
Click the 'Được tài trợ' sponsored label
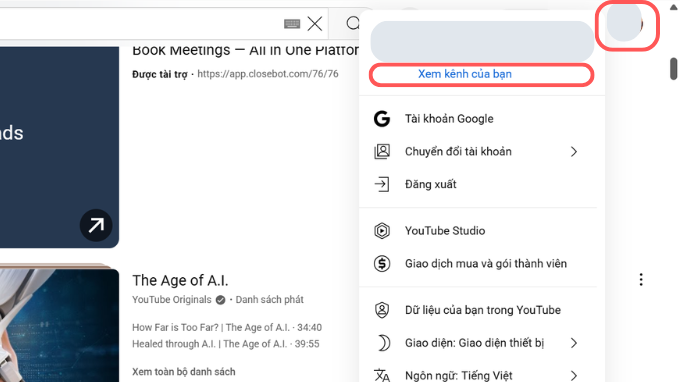point(160,74)
